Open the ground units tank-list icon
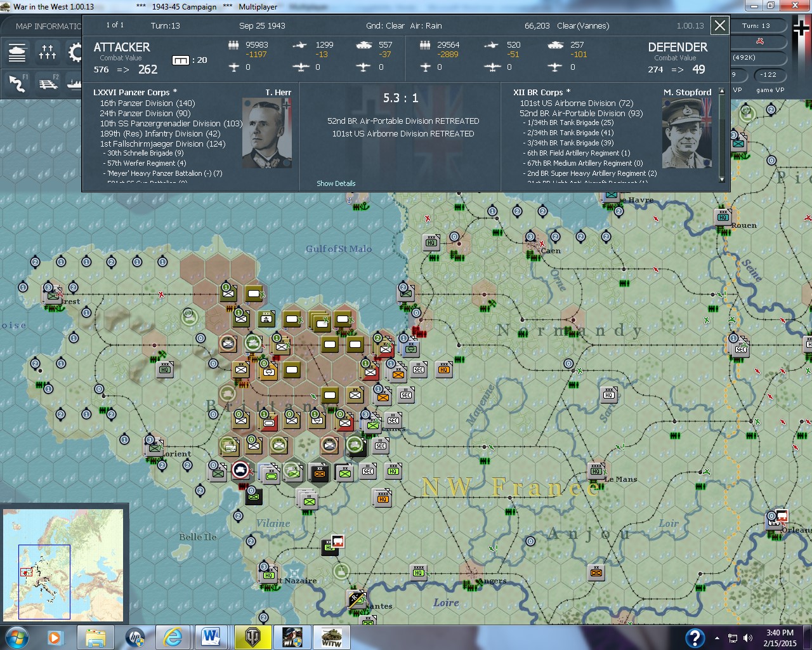812x650 pixels. (x=17, y=52)
